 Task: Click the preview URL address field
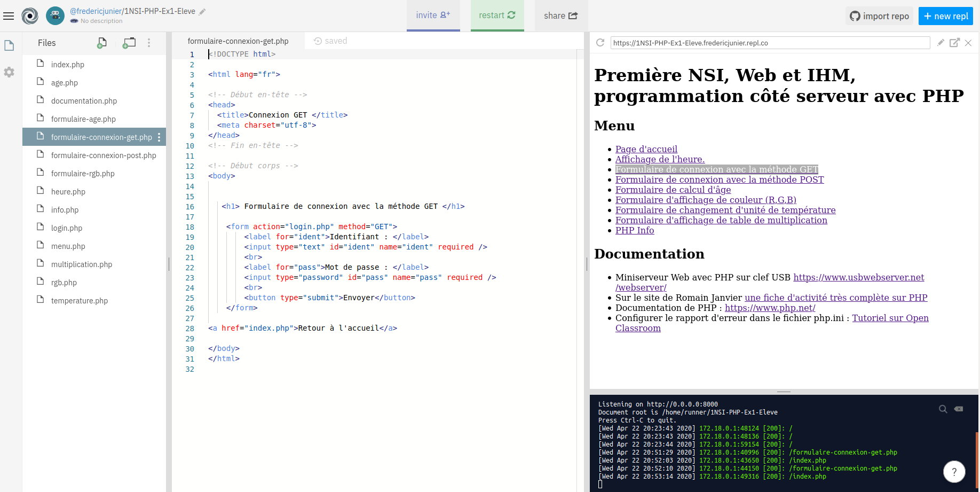[770, 43]
